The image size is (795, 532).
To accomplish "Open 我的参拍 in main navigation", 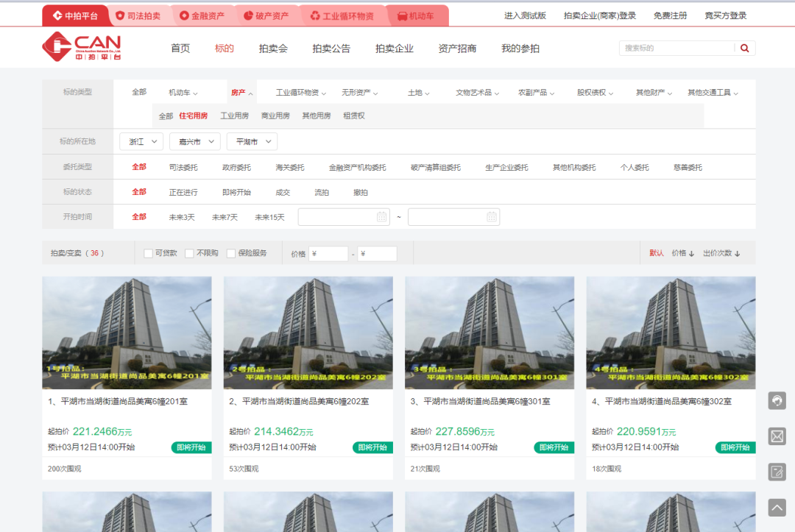I will [x=520, y=49].
